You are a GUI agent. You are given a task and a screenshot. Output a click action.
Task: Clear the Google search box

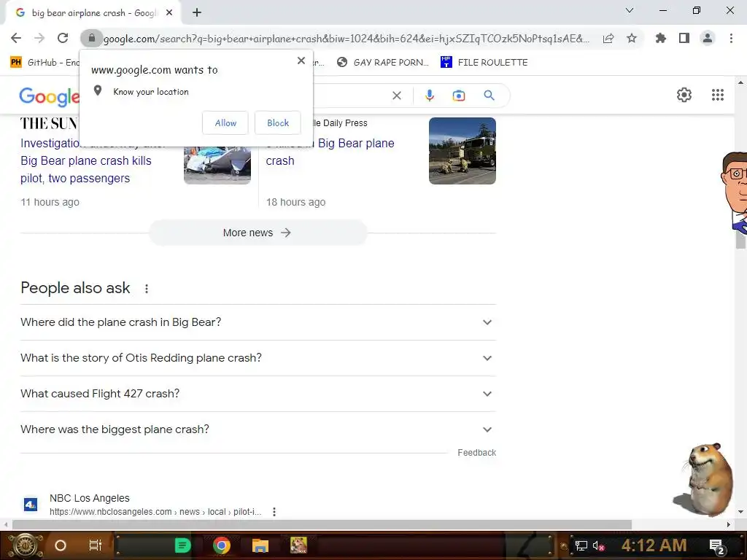[396, 96]
